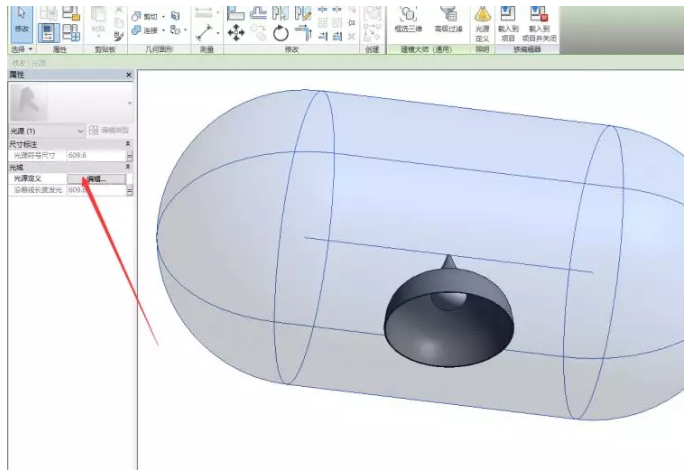Screen dimensions: 687x470
Task: Open the family type preview dropdown arrow
Action: pos(129,102)
